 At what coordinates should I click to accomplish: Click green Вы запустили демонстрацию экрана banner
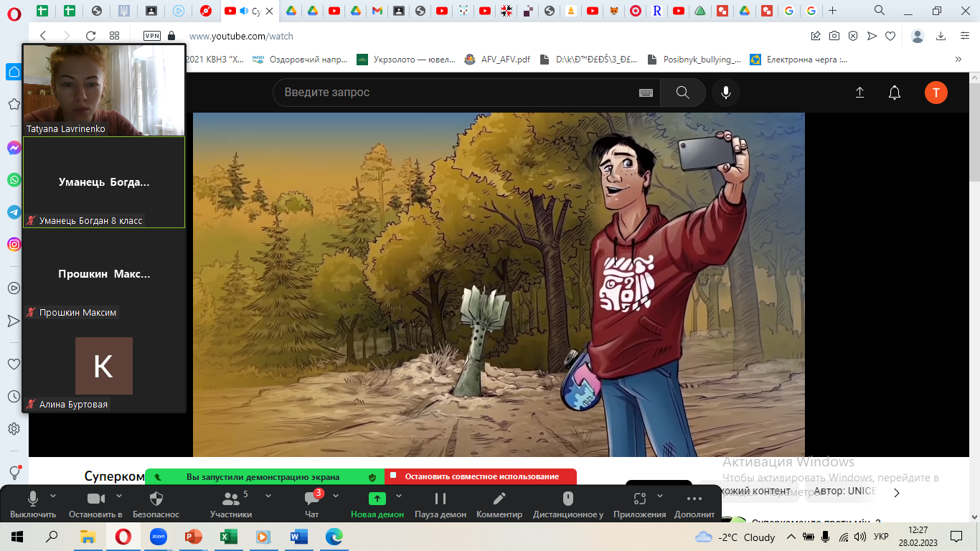pos(265,476)
